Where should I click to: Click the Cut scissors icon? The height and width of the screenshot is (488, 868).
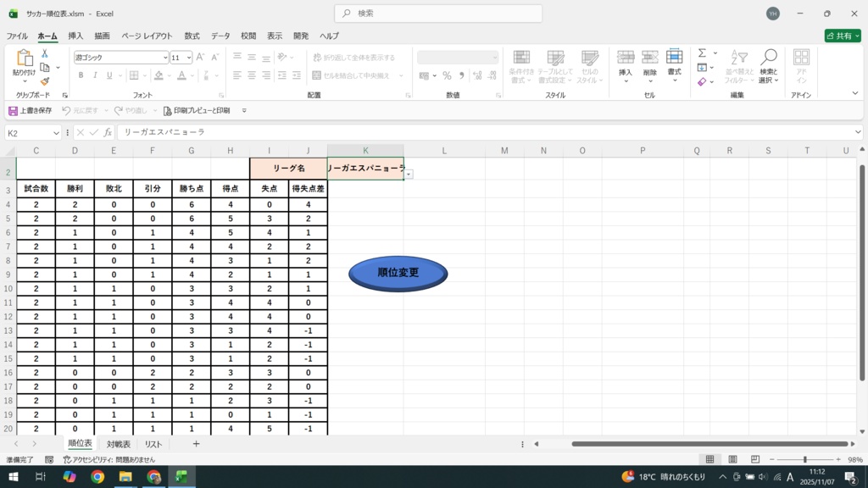[x=45, y=53]
